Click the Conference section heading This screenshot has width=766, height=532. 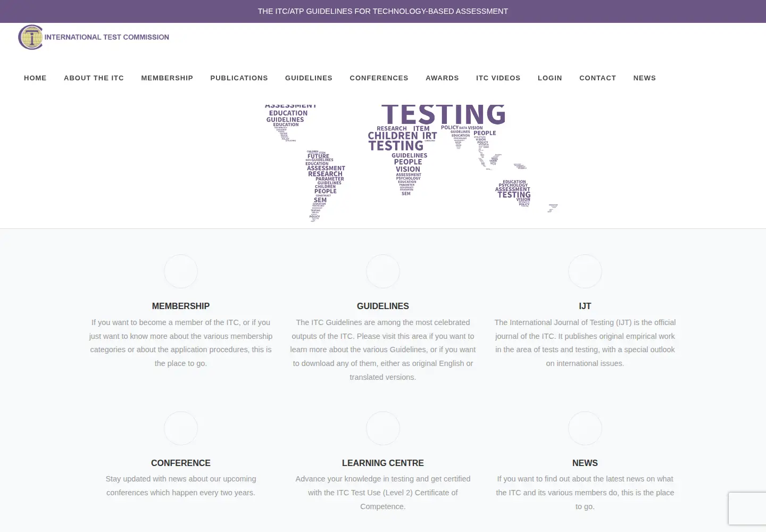pos(181,463)
